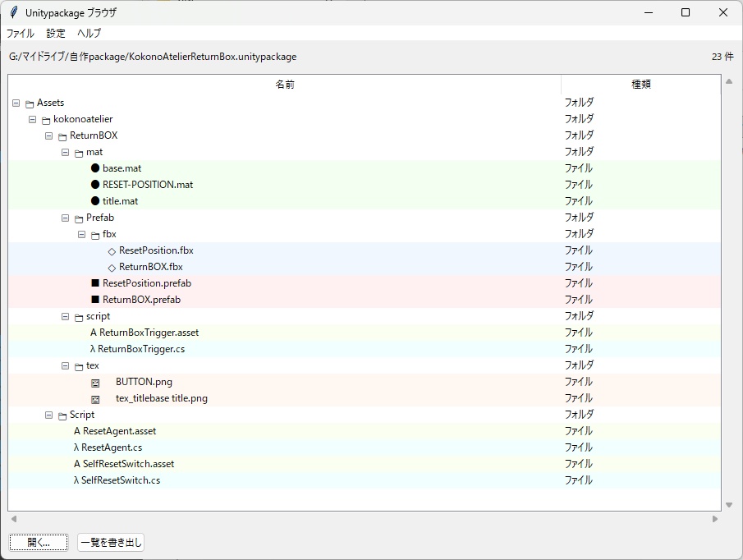The width and height of the screenshot is (743, 560).
Task: Click the 開く... button
Action: click(x=38, y=542)
